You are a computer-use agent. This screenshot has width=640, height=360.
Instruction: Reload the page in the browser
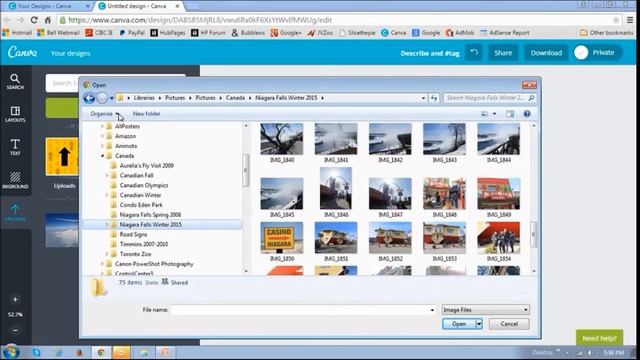(x=34, y=20)
